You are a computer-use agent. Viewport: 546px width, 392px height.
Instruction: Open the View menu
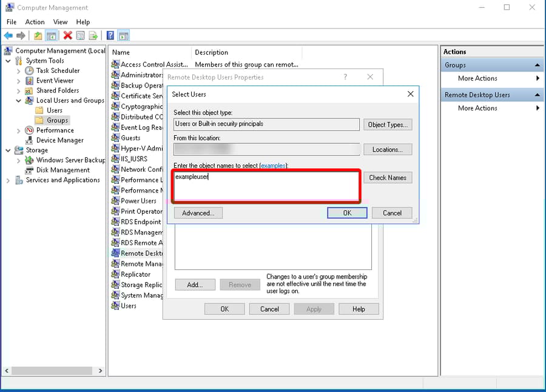pyautogui.click(x=60, y=22)
